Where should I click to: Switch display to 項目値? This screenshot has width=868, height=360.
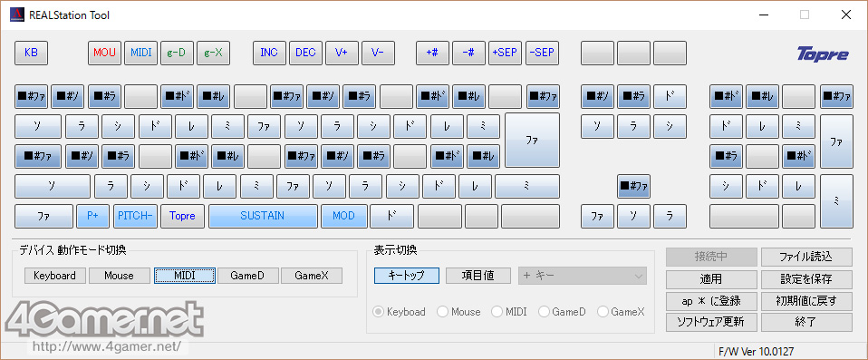click(x=478, y=276)
